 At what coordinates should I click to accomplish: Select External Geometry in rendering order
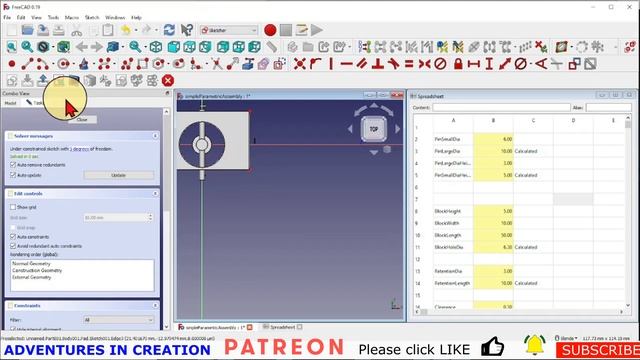tap(32, 277)
